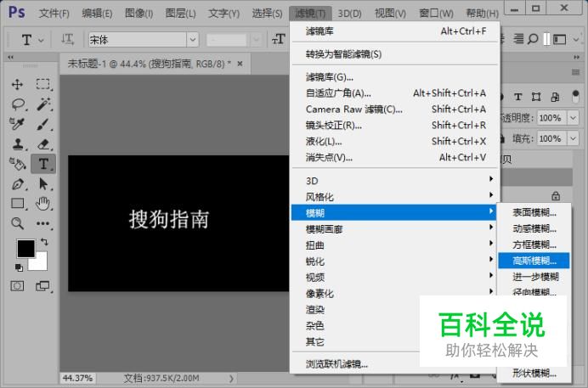The height and width of the screenshot is (388, 588).
Task: Select the Path Selection tool
Action: click(43, 184)
